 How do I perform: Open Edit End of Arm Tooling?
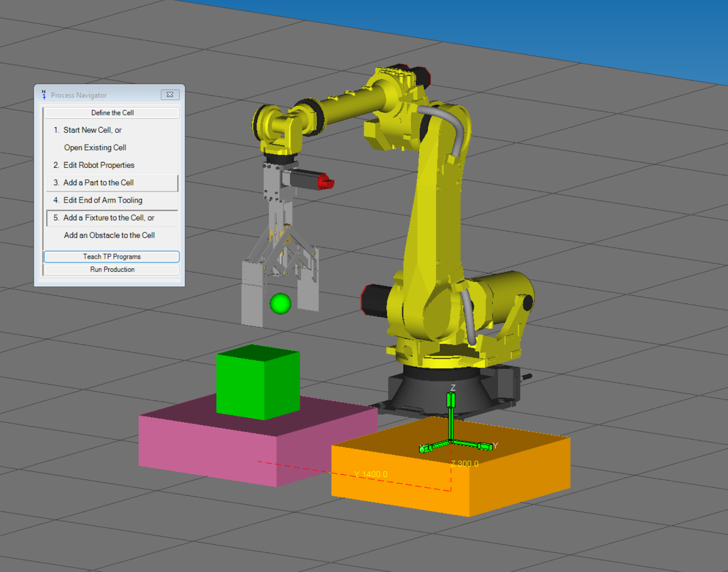(x=103, y=200)
